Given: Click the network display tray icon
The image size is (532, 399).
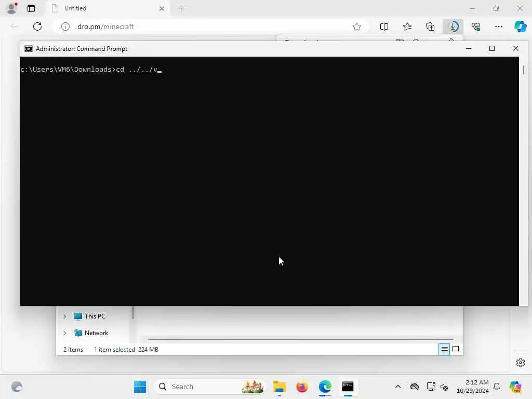Looking at the screenshot, I should tap(431, 387).
